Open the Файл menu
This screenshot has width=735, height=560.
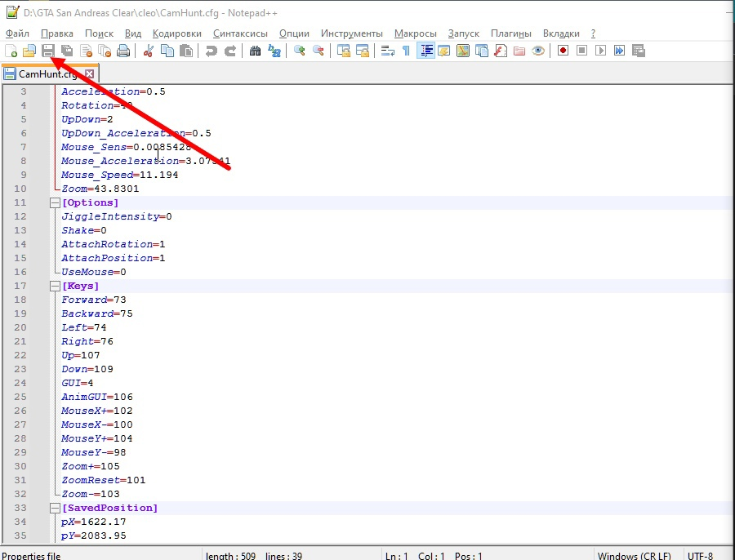(17, 33)
